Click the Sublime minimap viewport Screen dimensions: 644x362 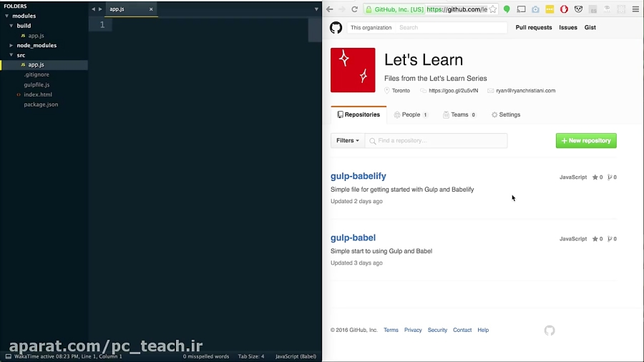coord(315,29)
